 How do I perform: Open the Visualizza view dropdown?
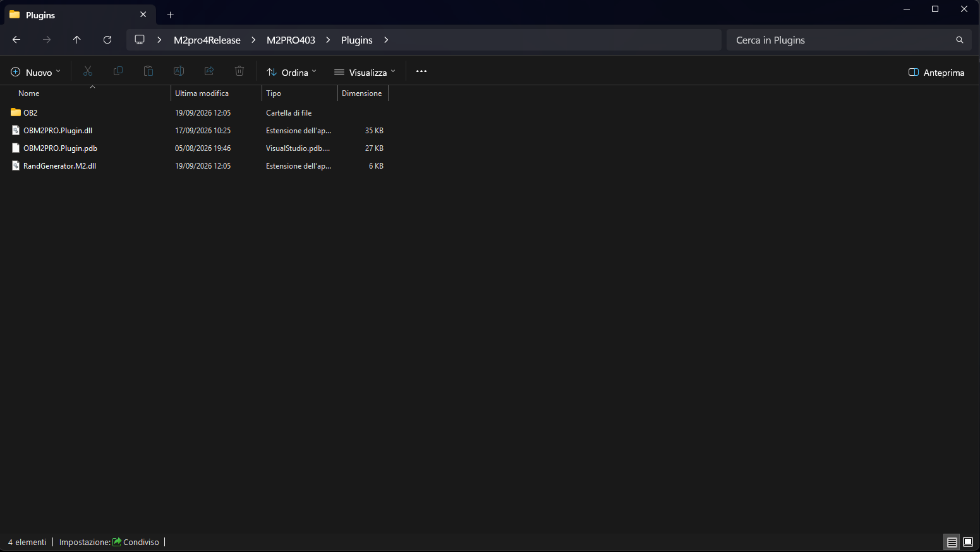[365, 72]
